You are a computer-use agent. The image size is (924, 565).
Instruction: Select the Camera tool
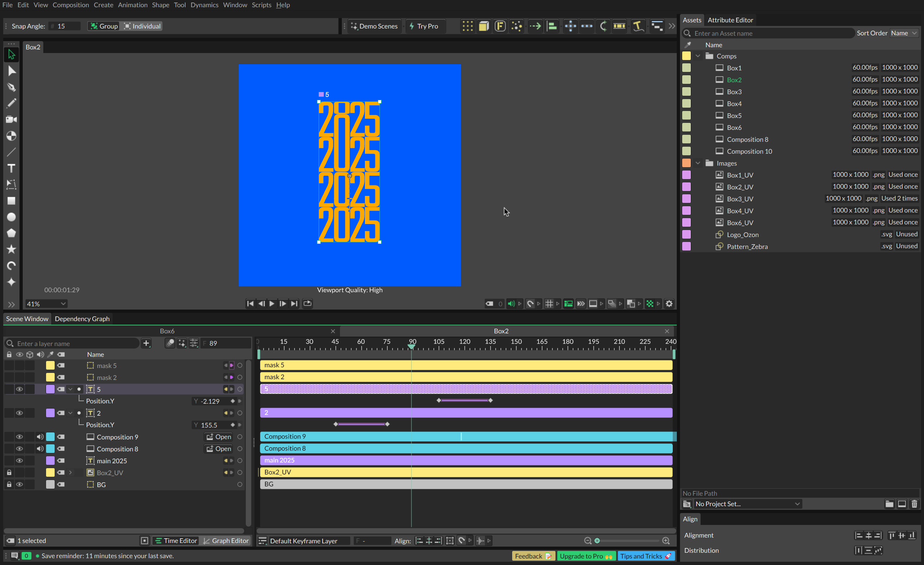point(11,119)
